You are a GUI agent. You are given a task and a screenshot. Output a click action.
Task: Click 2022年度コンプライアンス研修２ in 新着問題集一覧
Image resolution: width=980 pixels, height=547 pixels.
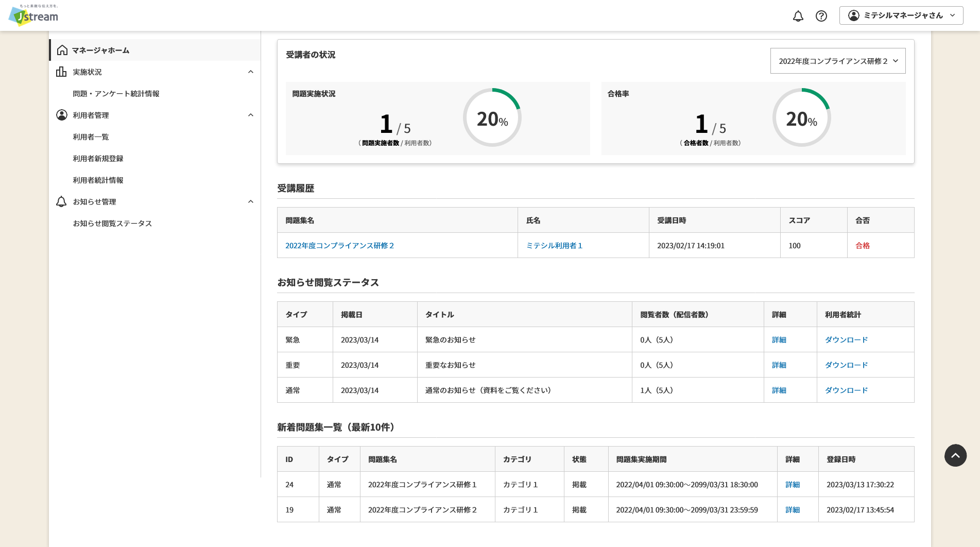pos(422,510)
